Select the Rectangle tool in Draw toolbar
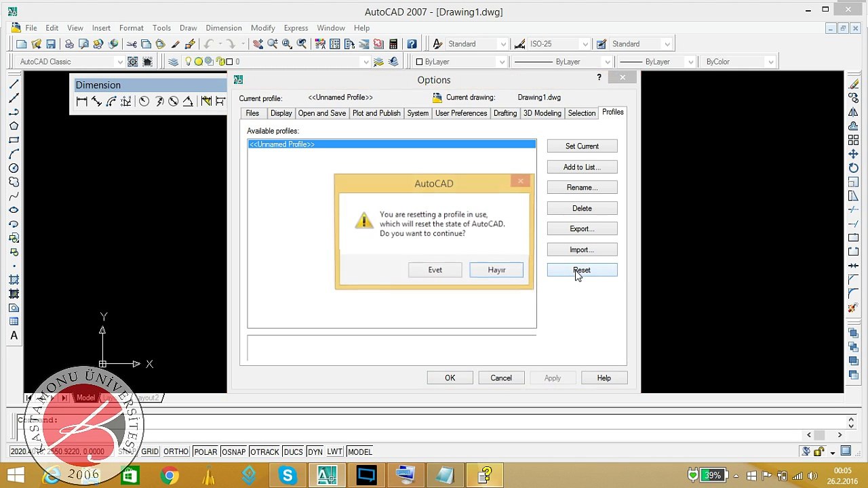The image size is (868, 488). pos(14,140)
